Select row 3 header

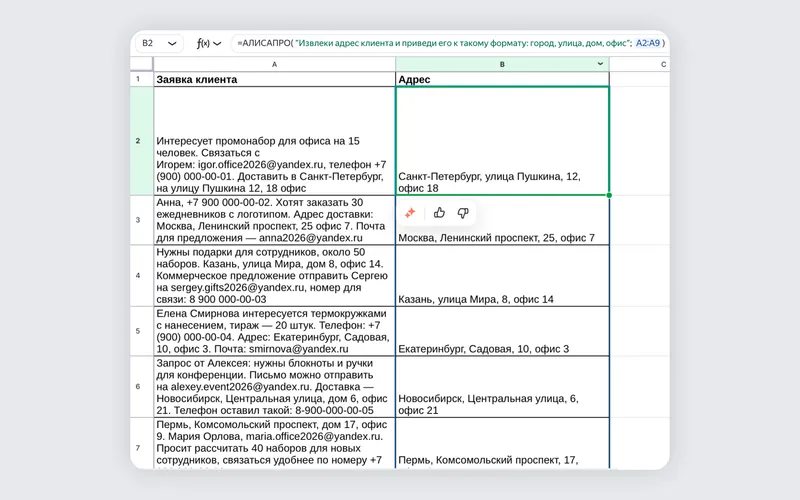[142, 220]
